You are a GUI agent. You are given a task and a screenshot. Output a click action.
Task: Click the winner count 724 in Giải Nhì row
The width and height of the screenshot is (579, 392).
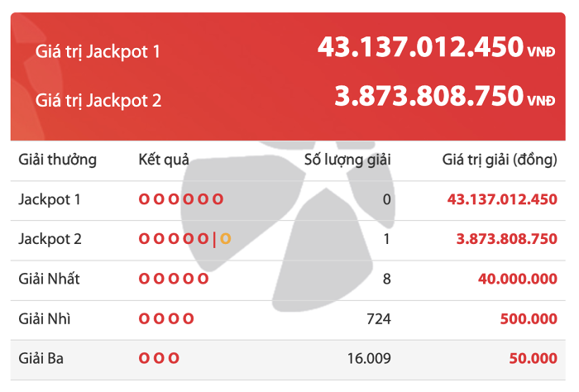coord(379,319)
